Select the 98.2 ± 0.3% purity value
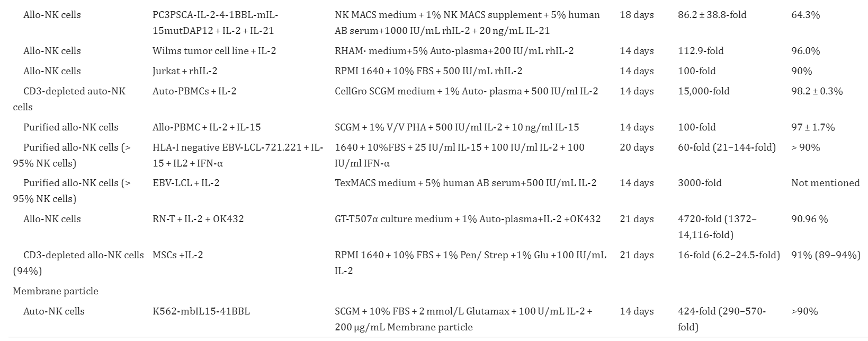Viewport: 868px width, 341px height. 817,91
